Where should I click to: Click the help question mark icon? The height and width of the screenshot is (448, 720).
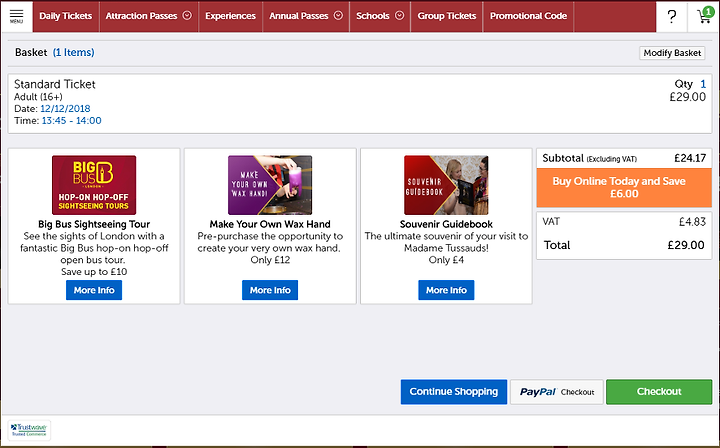672,17
